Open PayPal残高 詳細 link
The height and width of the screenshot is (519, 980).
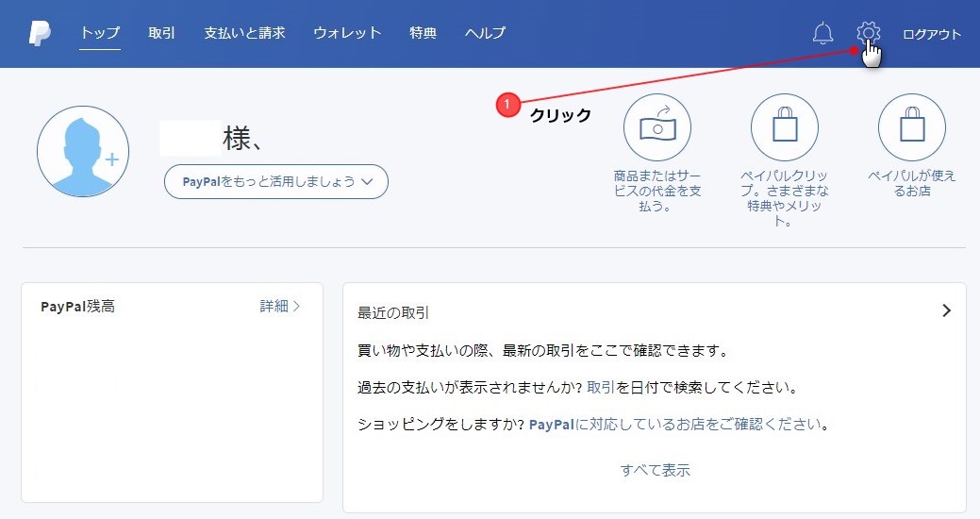[280, 306]
